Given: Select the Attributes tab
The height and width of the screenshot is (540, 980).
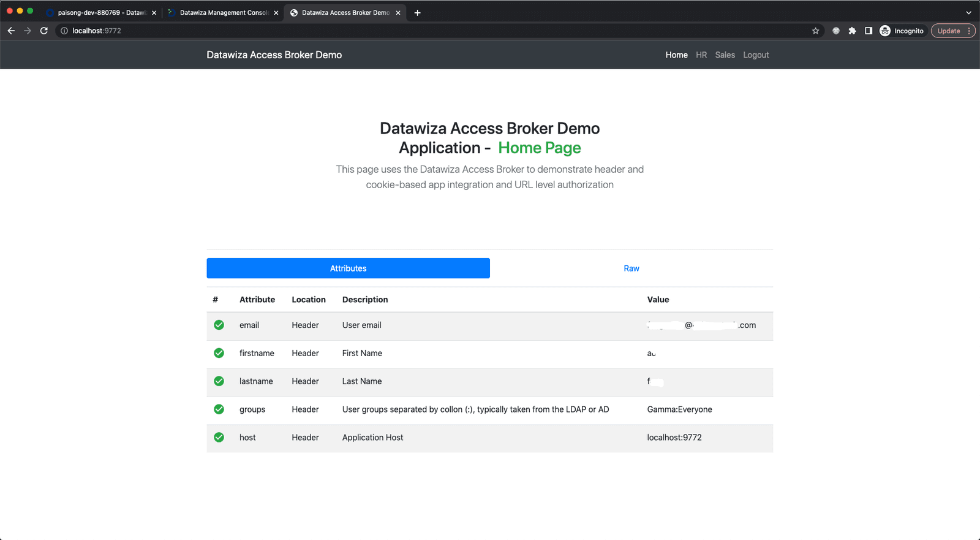Looking at the screenshot, I should click(x=348, y=268).
